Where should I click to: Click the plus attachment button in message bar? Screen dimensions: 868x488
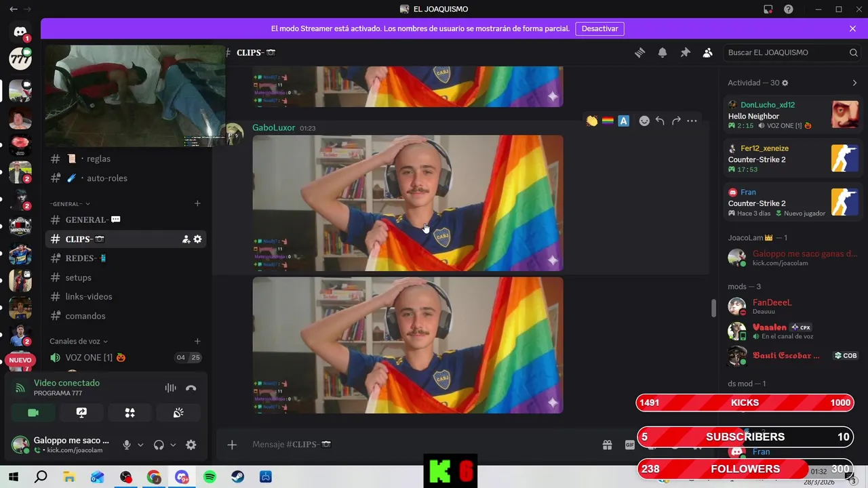point(232,445)
